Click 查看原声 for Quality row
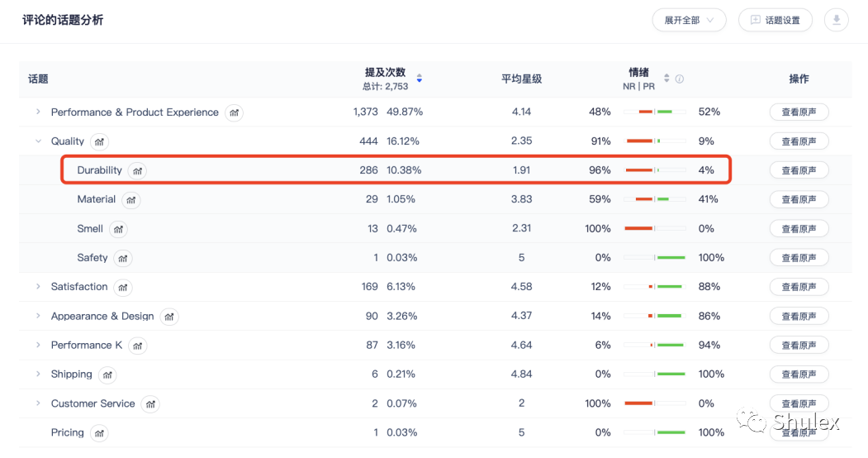Viewport: 868px width, 458px height. [x=799, y=141]
